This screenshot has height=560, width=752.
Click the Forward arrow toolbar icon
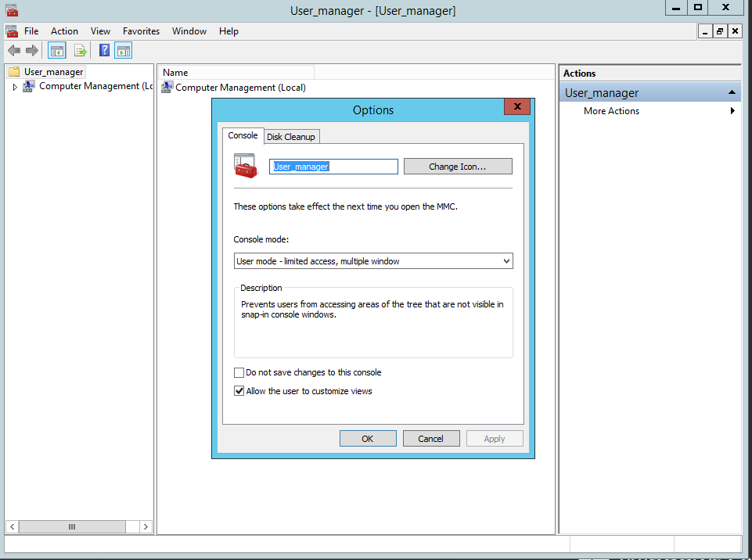(x=31, y=50)
